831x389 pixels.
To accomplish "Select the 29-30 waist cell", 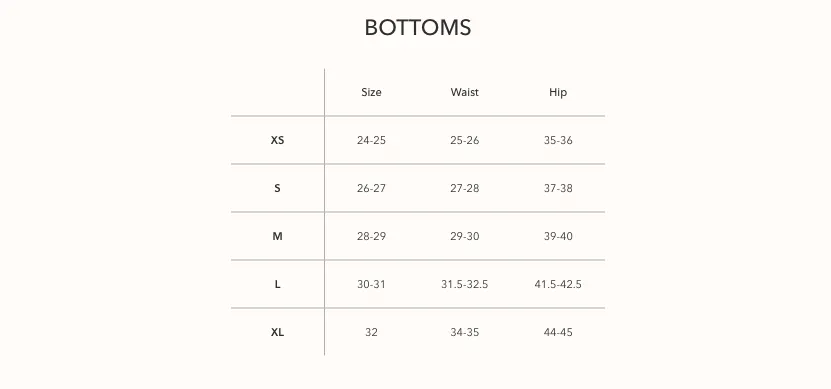I will [464, 236].
